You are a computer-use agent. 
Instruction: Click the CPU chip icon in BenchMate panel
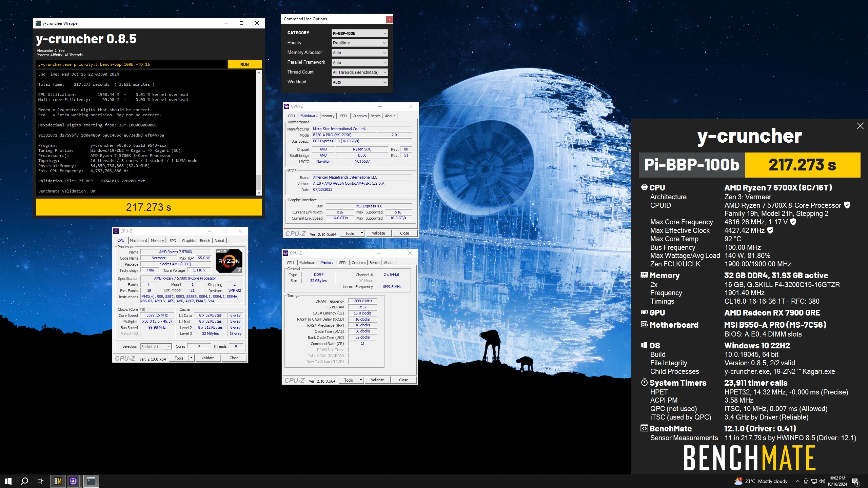(644, 187)
